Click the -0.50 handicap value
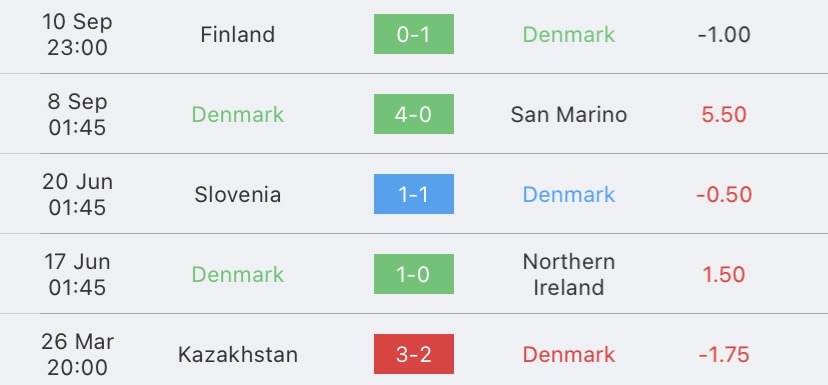 click(724, 194)
